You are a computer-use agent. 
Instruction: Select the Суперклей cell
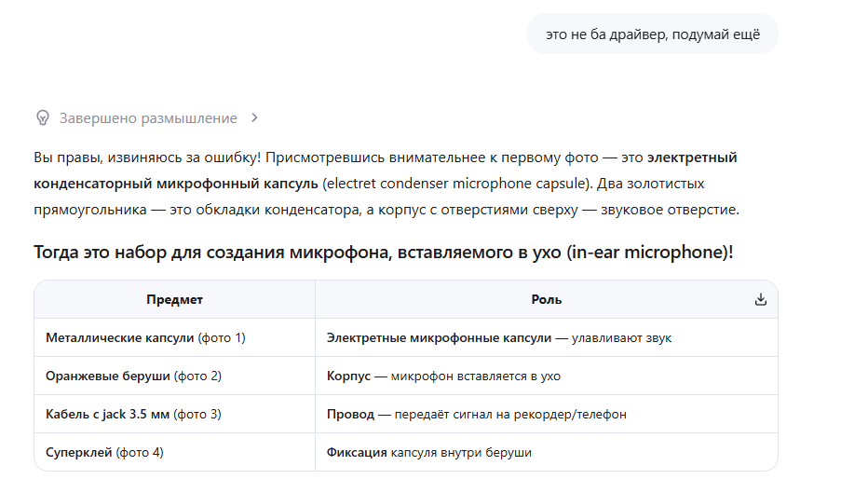[174, 453]
